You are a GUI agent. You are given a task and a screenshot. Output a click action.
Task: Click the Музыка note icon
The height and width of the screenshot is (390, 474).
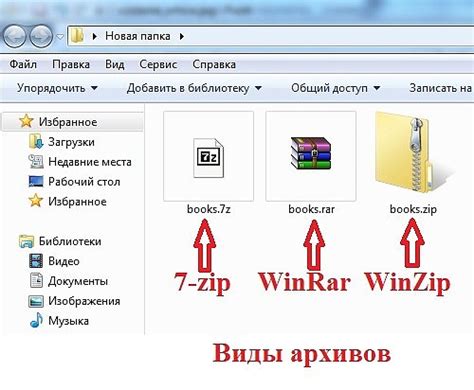(x=36, y=320)
